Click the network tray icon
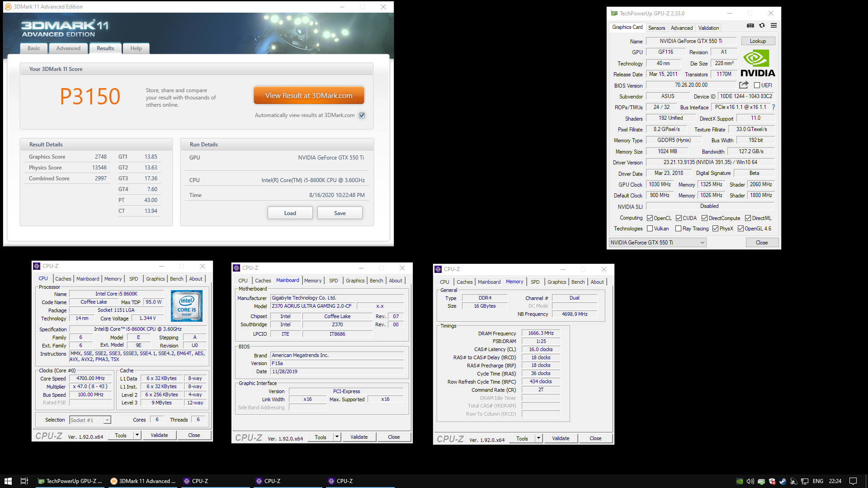 click(x=805, y=481)
